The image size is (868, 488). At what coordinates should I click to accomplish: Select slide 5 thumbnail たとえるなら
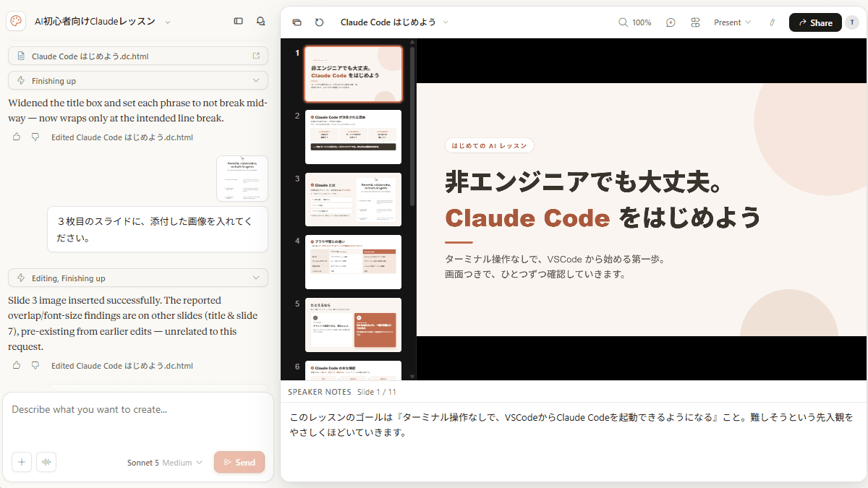tap(353, 325)
